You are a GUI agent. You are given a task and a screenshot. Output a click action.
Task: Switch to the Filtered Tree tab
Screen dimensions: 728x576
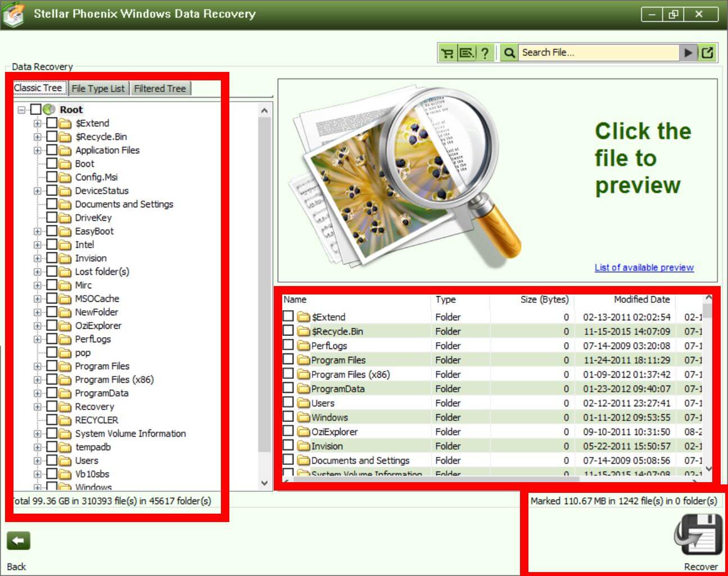coord(160,88)
